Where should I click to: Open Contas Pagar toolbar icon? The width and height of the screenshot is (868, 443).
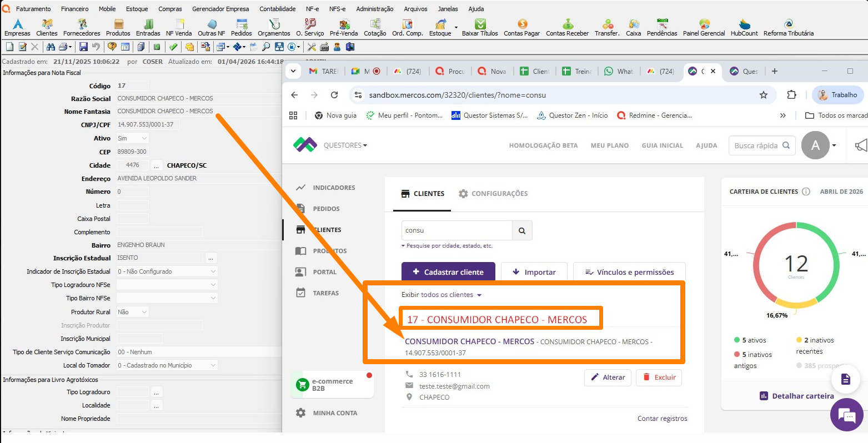point(522,27)
